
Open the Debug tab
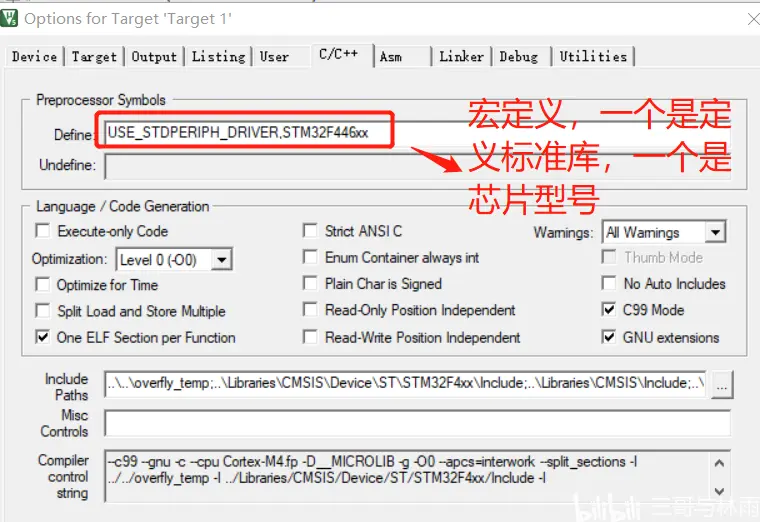coord(519,57)
